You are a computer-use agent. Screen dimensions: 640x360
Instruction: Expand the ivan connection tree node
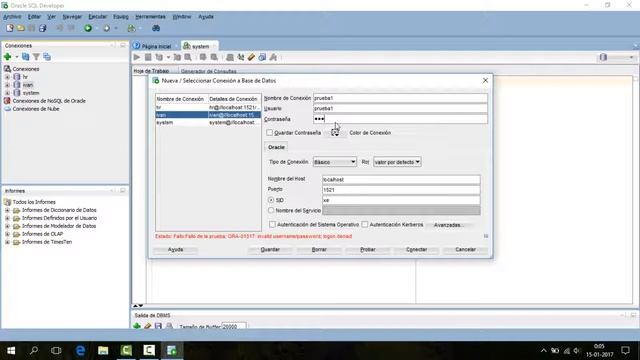[7, 85]
